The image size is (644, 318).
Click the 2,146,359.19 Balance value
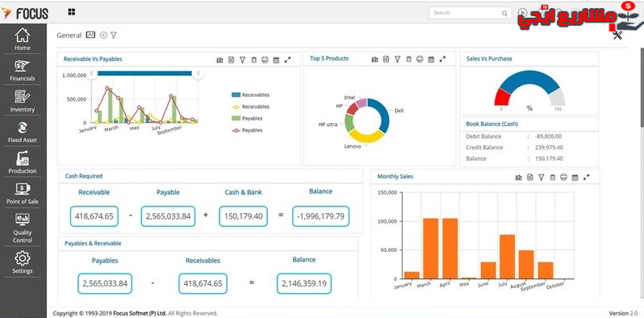coord(304,283)
